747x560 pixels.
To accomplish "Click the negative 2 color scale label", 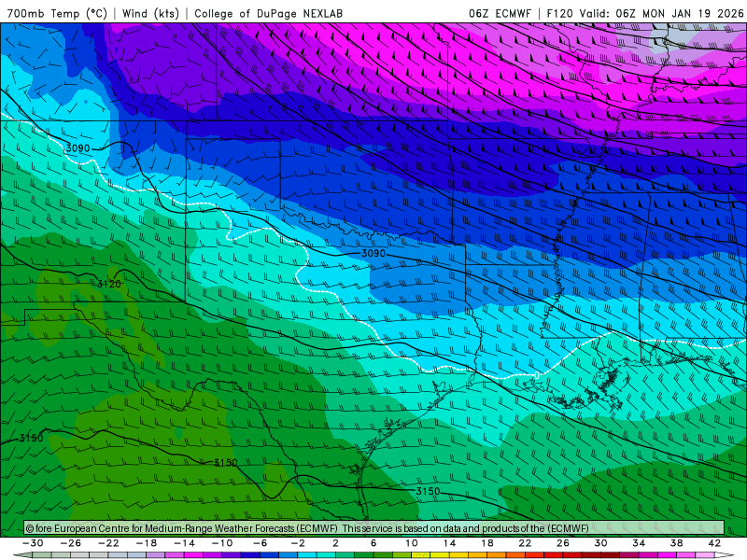I will tap(298, 543).
